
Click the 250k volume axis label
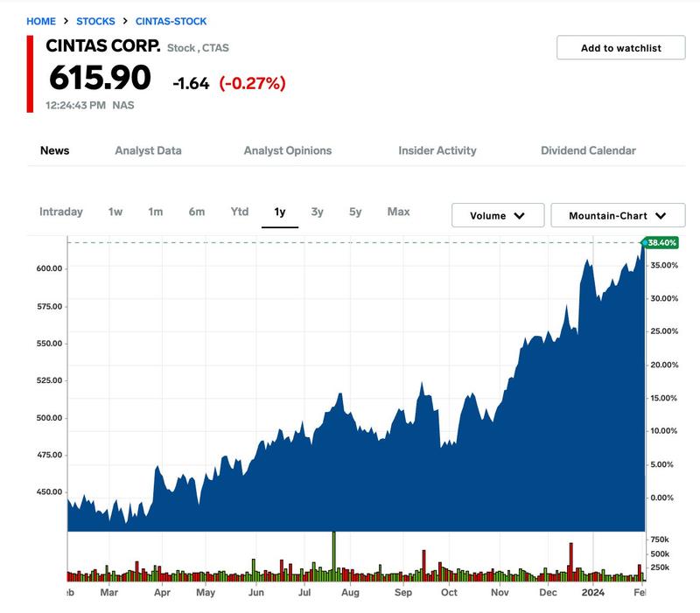(x=660, y=568)
